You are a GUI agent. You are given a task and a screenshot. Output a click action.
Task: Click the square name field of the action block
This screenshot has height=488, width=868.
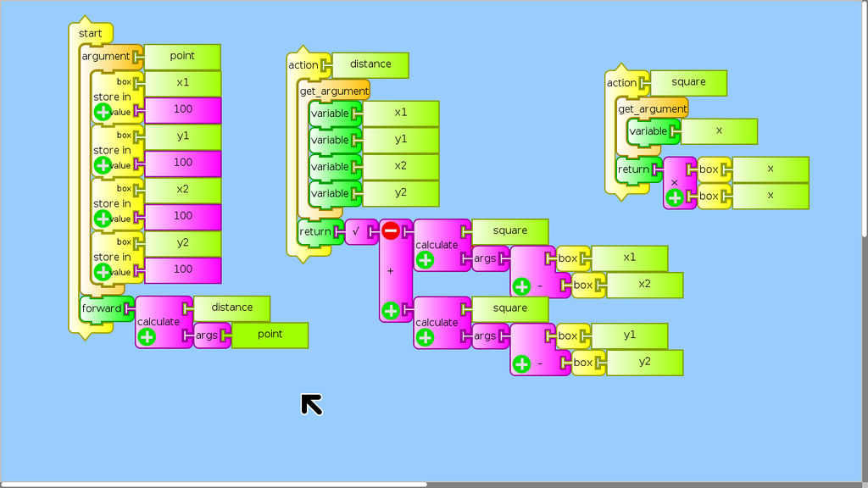(688, 82)
